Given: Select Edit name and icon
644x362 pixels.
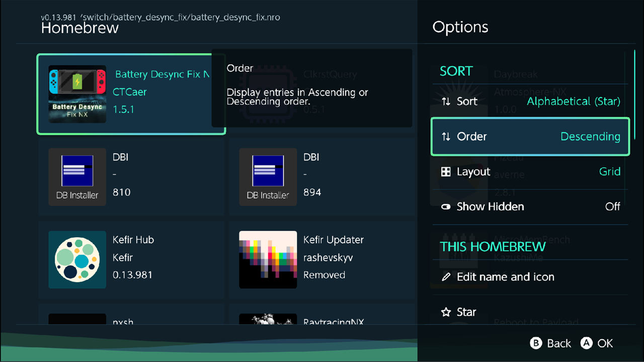Looking at the screenshot, I should point(530,277).
